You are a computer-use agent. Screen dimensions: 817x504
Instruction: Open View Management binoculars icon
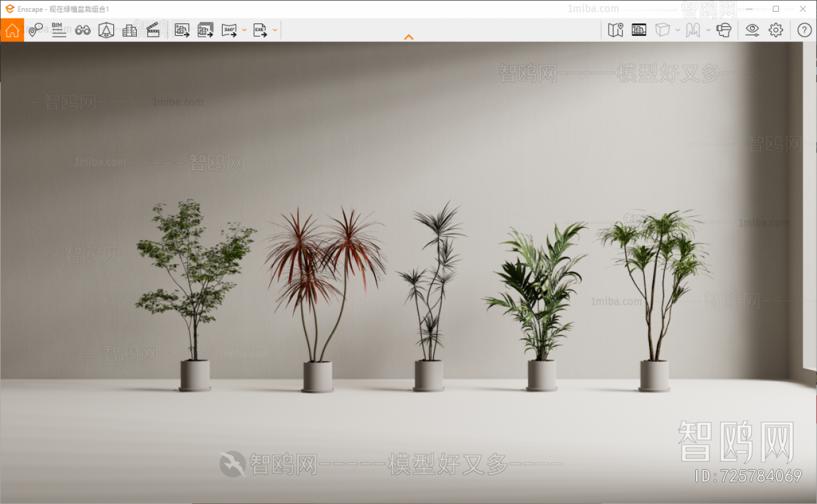pyautogui.click(x=83, y=30)
